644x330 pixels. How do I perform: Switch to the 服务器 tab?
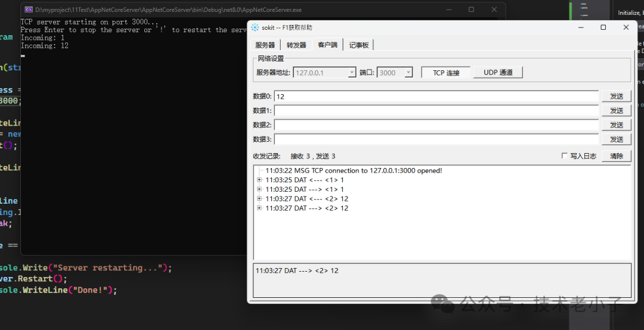[265, 45]
